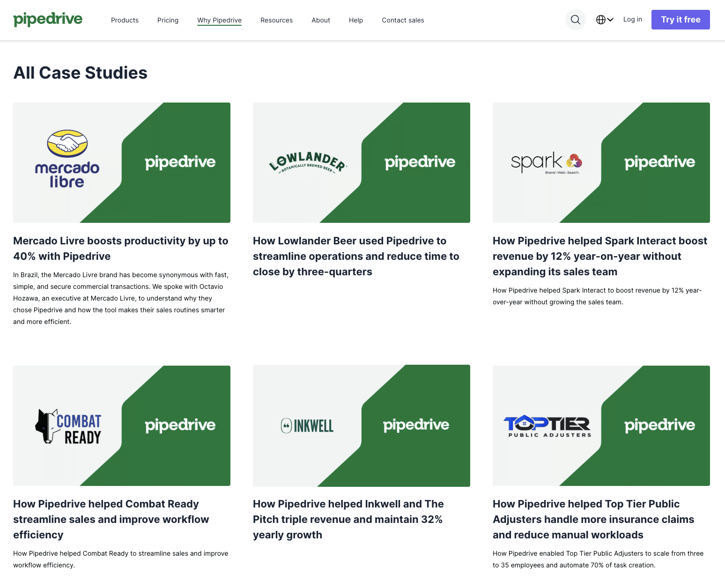725x588 pixels.
Task: Click the Lowlander case study thumbnail
Action: pyautogui.click(x=361, y=162)
